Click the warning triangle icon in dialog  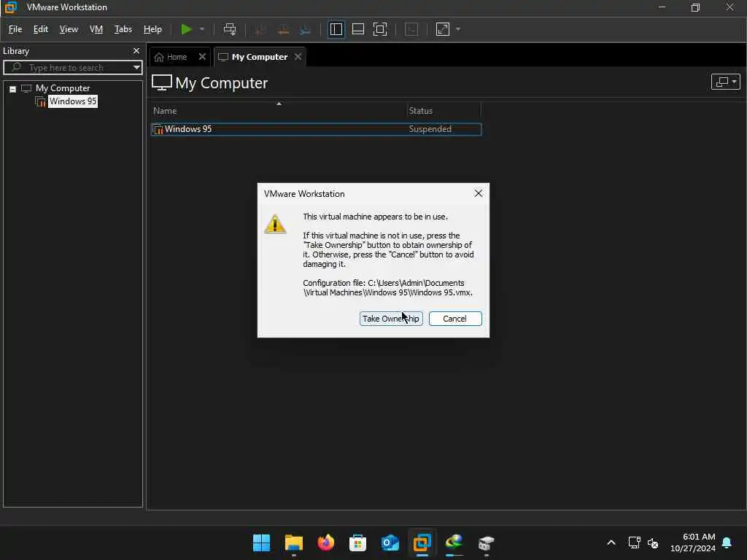coord(275,225)
